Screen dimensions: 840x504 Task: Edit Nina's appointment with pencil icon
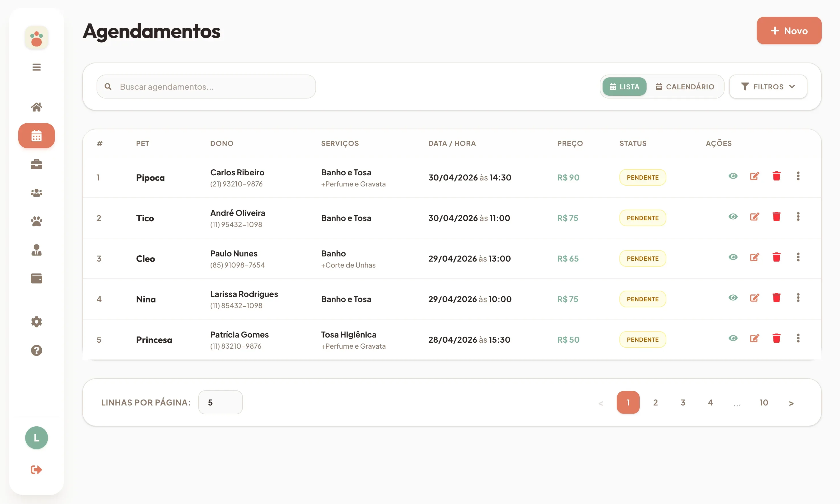pos(755,298)
